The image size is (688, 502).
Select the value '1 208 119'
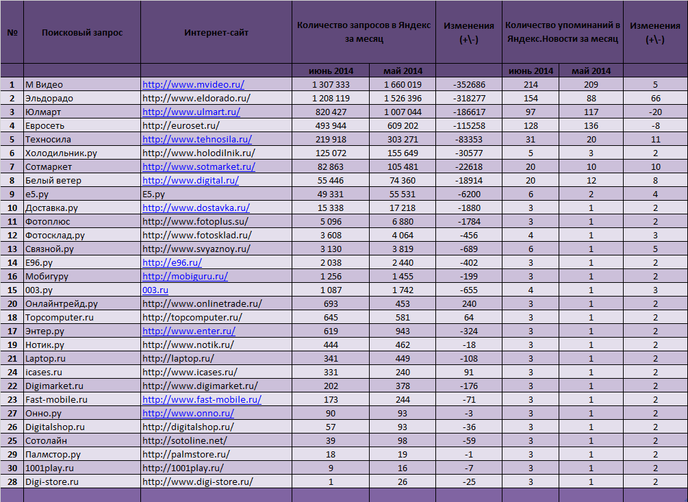(x=331, y=98)
